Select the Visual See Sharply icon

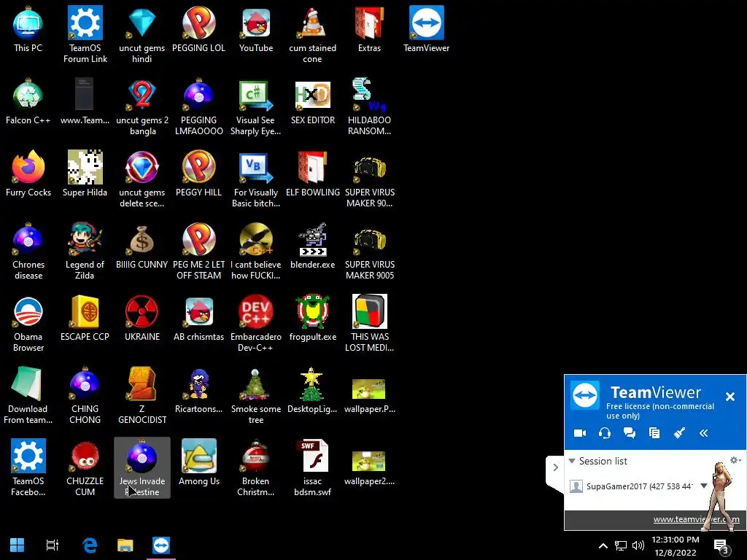click(256, 106)
